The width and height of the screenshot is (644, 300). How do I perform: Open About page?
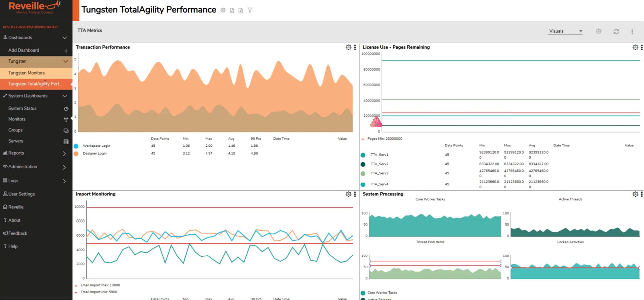(x=12, y=220)
